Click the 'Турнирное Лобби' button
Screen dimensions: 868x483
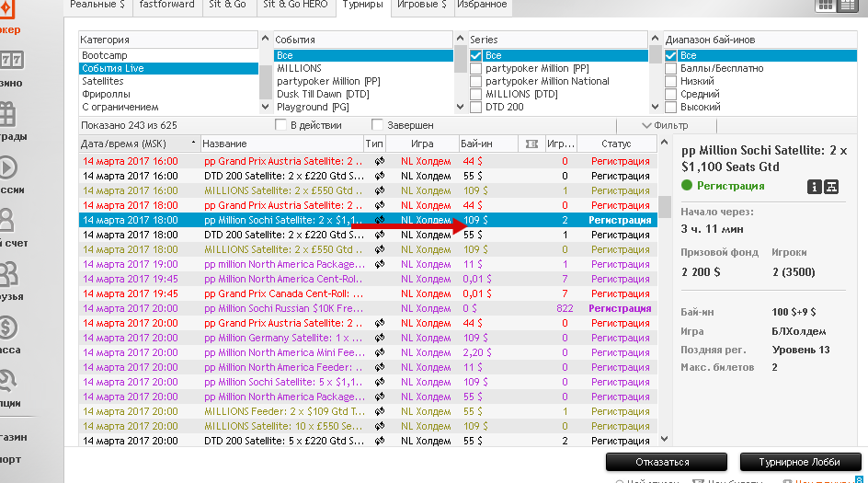point(800,462)
